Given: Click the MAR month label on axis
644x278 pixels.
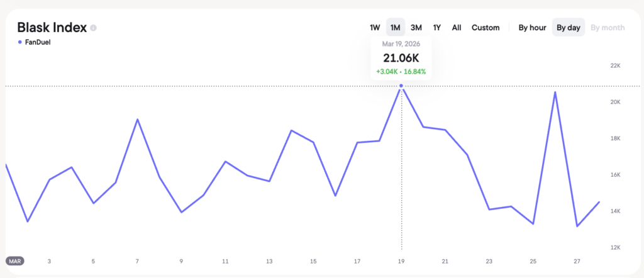Looking at the screenshot, I should point(15,261).
